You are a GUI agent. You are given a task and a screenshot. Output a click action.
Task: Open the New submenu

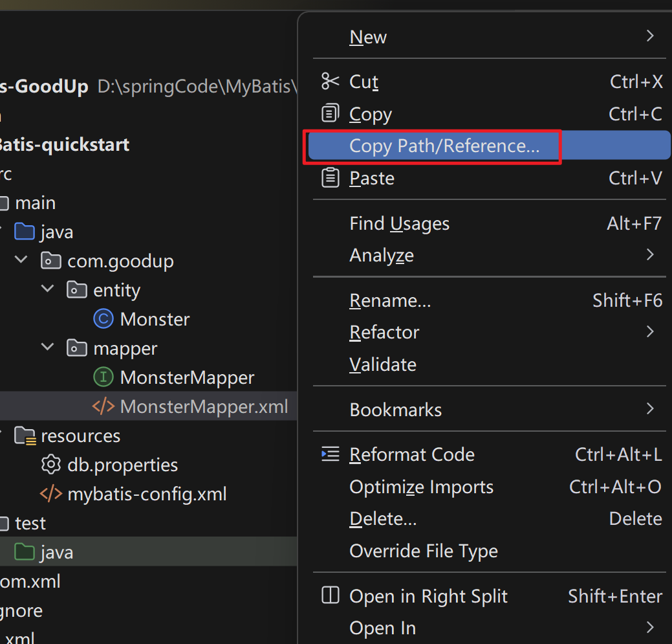pyautogui.click(x=650, y=37)
